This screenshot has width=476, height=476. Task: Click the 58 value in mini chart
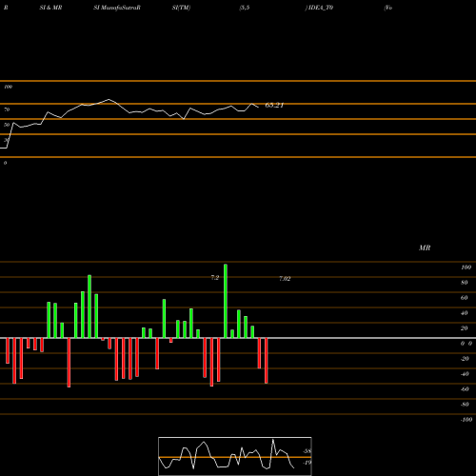(x=307, y=451)
